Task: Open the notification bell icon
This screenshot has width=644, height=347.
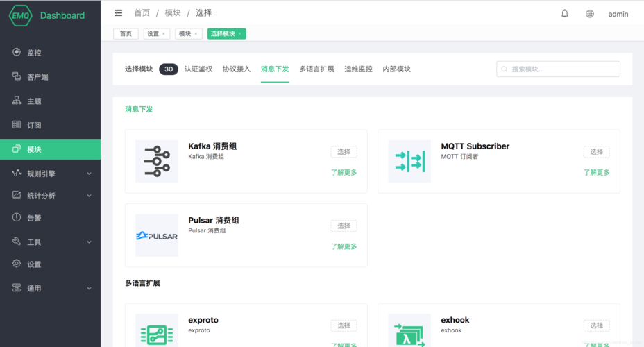Action: pos(565,13)
